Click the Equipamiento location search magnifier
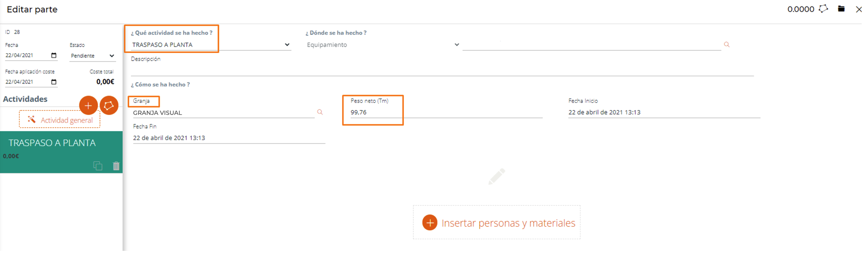The image size is (868, 253). pyautogui.click(x=727, y=45)
